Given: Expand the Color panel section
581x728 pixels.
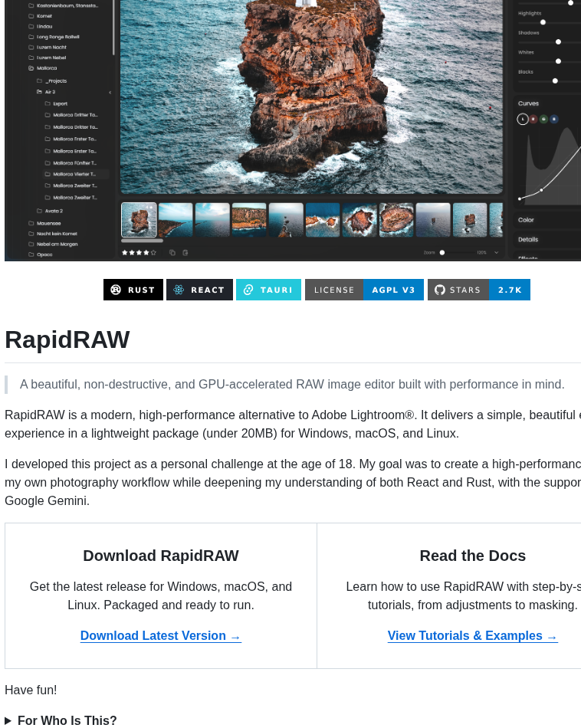Looking at the screenshot, I should pyautogui.click(x=527, y=220).
